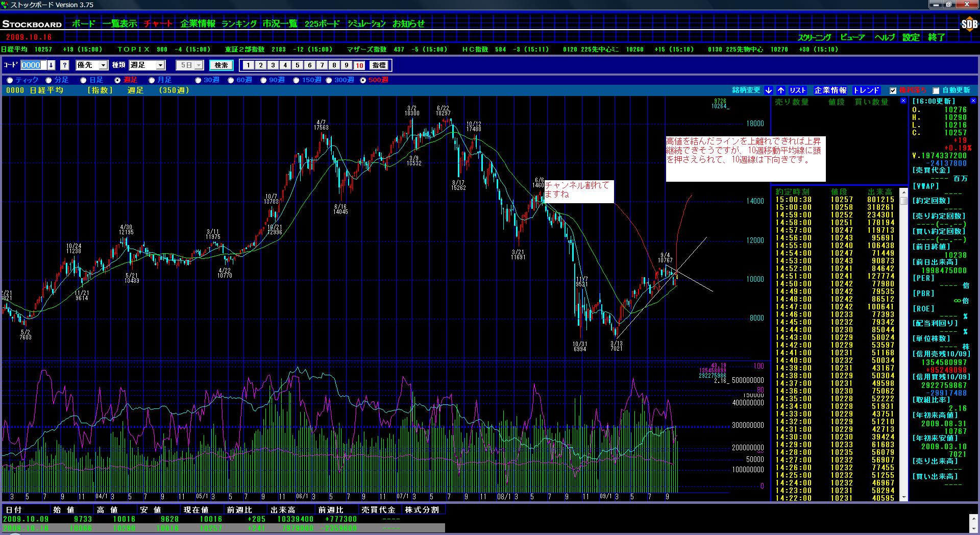Open the 種類 週足 dropdown

pyautogui.click(x=160, y=65)
